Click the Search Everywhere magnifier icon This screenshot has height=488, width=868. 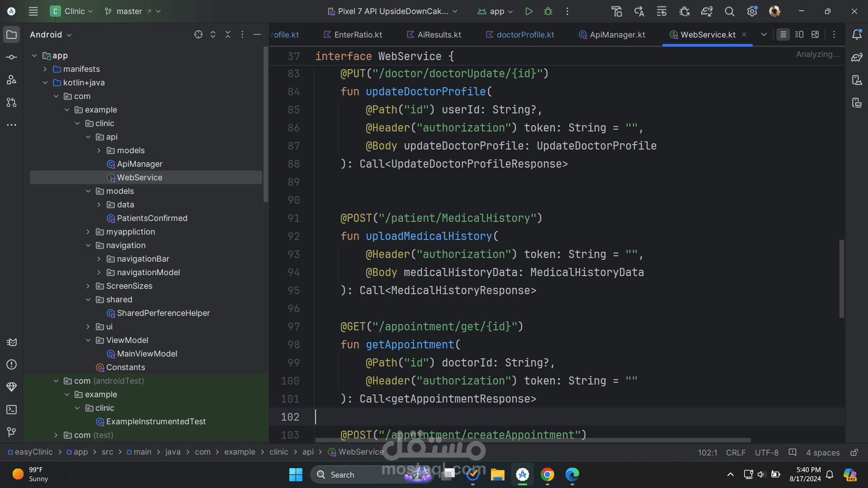pos(729,11)
